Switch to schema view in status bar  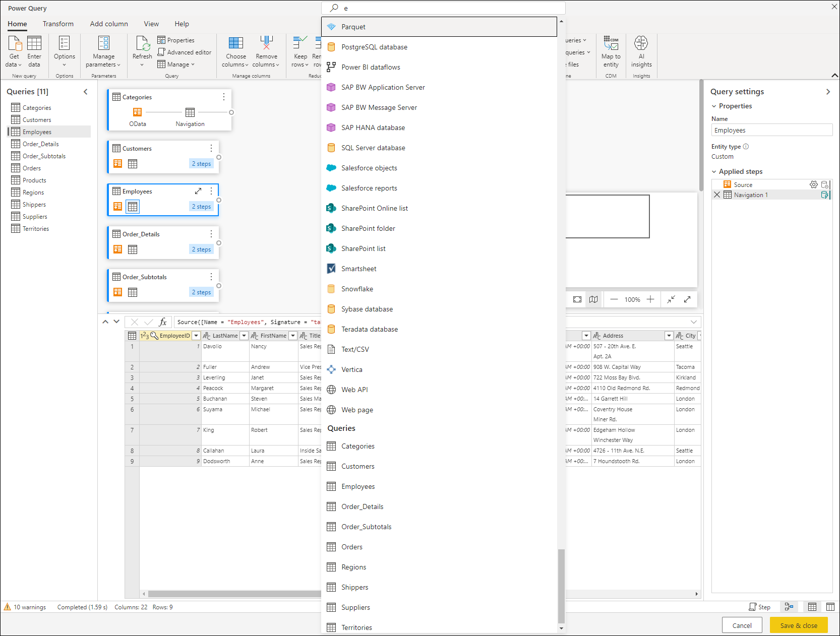tap(830, 607)
